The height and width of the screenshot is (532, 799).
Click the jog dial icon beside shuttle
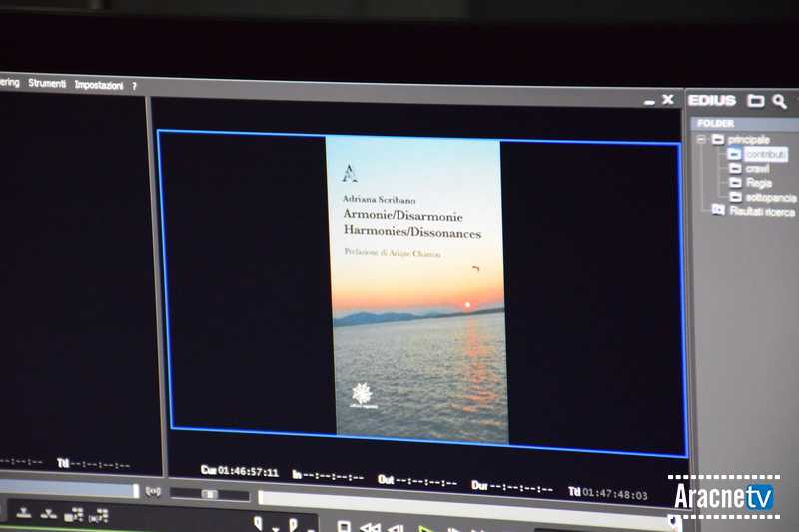[153, 491]
